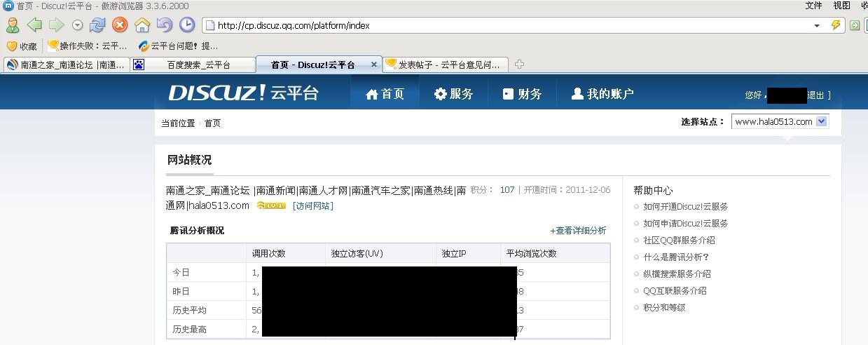
Task: Expand the address bar dropdown arrow
Action: (x=817, y=25)
